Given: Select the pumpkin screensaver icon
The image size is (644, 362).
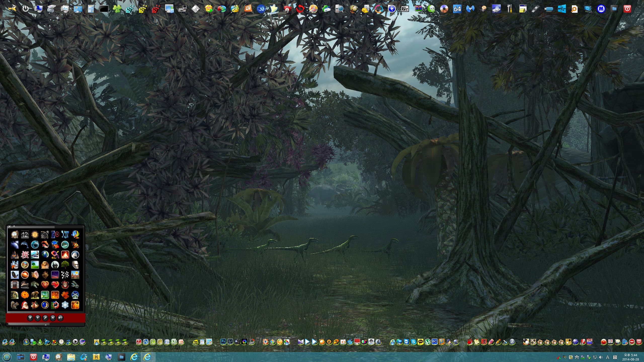Looking at the screenshot, I should coord(75,305).
